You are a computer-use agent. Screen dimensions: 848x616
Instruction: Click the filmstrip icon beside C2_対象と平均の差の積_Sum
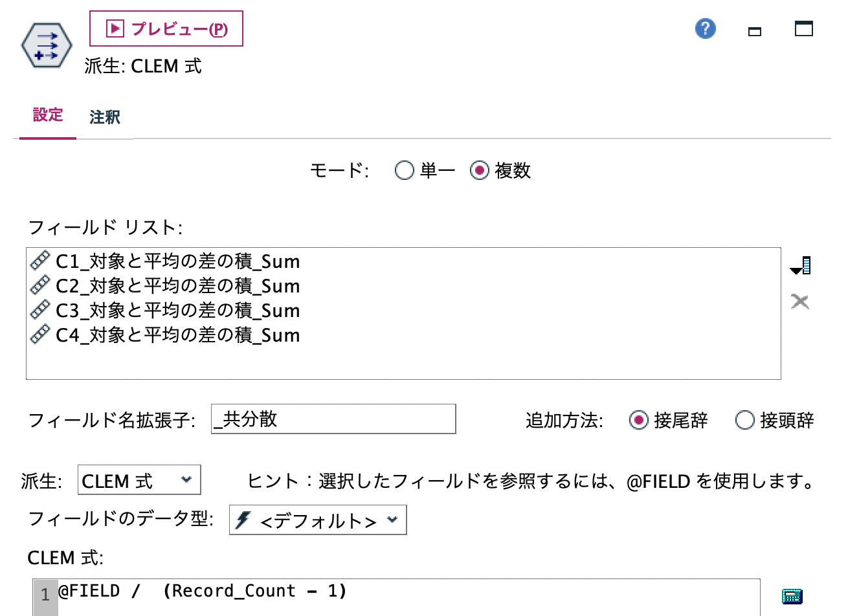41,286
